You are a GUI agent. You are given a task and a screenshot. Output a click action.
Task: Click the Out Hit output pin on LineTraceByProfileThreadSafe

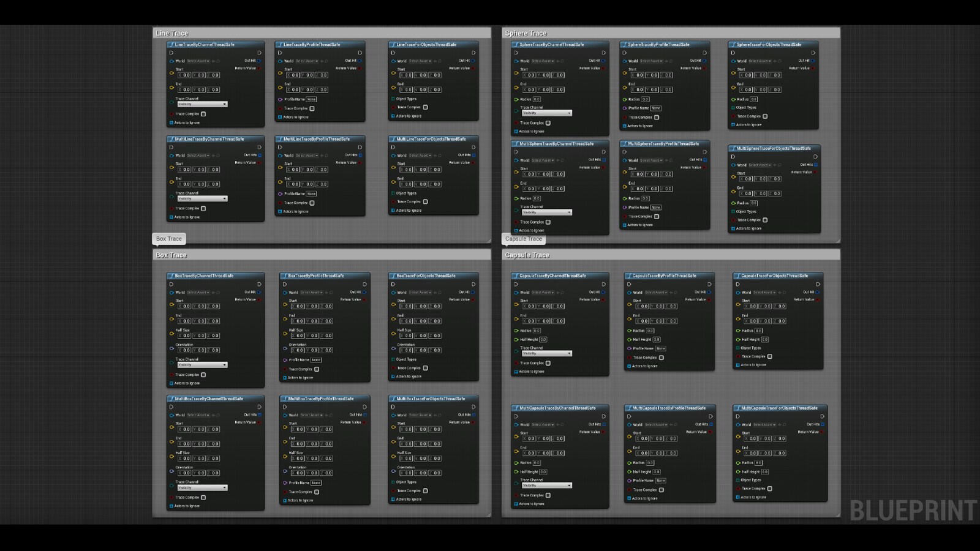(x=360, y=61)
